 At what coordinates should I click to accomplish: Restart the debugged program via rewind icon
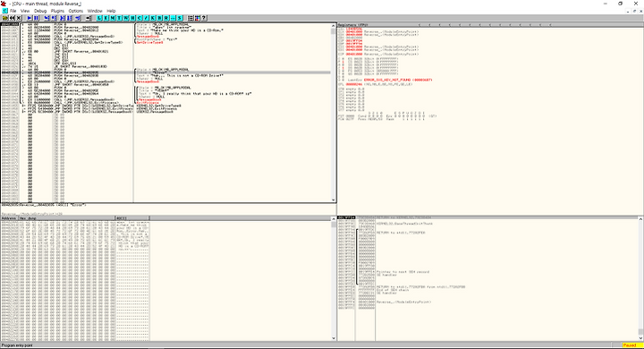[x=12, y=18]
